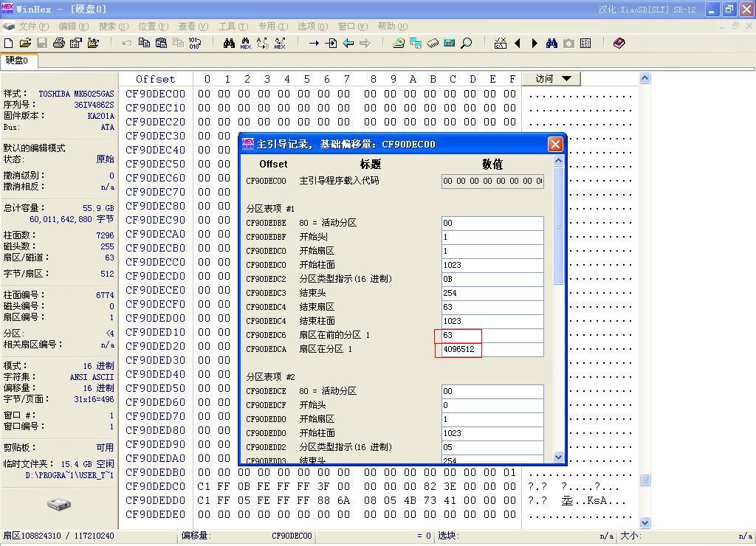
Task: Click down arrow of the dialog scrollbar
Action: (558, 457)
